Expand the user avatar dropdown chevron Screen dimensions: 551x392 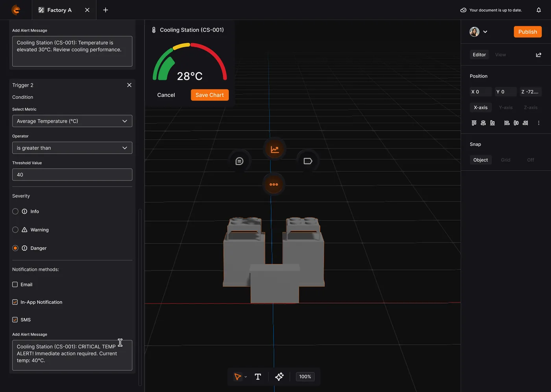485,32
